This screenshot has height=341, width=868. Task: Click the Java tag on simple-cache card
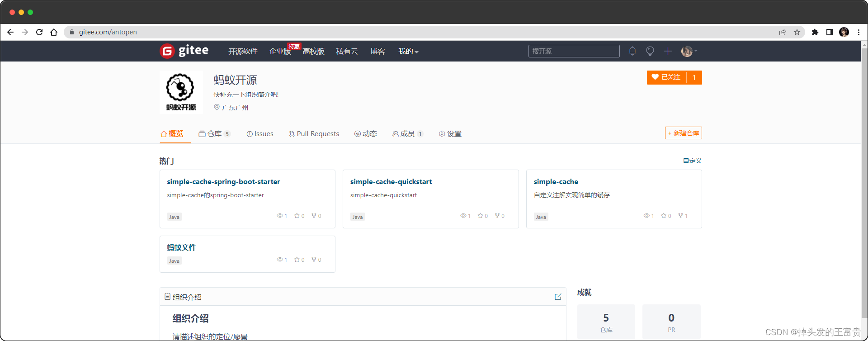541,217
